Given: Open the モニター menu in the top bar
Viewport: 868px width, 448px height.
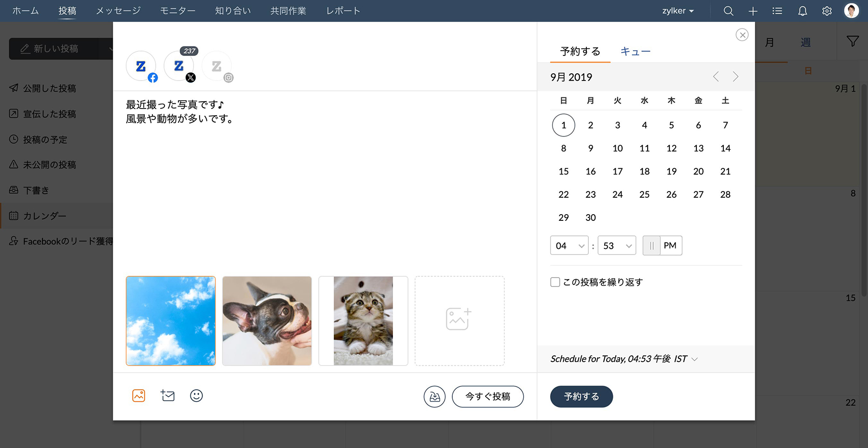Looking at the screenshot, I should (177, 11).
